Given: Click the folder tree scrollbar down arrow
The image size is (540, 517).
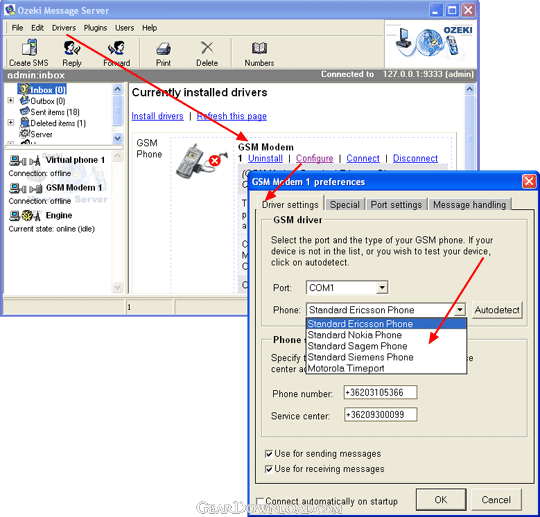Looking at the screenshot, I should coord(117,138).
